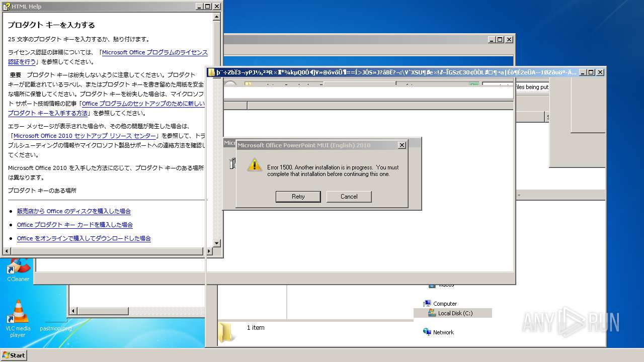This screenshot has width=644, height=362.
Task: Click the Local Disk (C:) drive icon
Action: [432, 313]
